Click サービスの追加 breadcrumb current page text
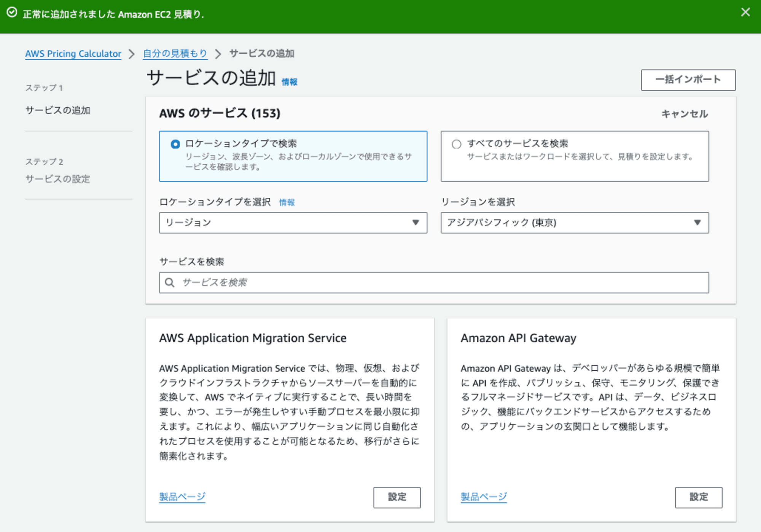 (262, 54)
